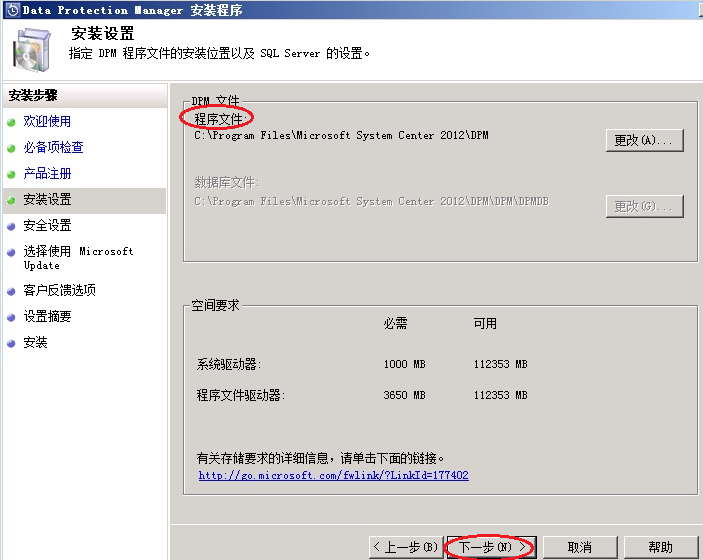
Task: Click the 必需 column header
Action: (x=395, y=323)
